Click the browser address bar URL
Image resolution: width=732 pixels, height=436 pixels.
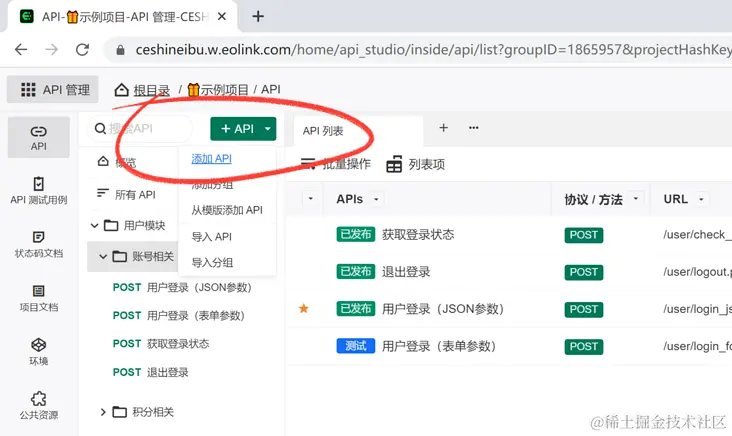[432, 49]
